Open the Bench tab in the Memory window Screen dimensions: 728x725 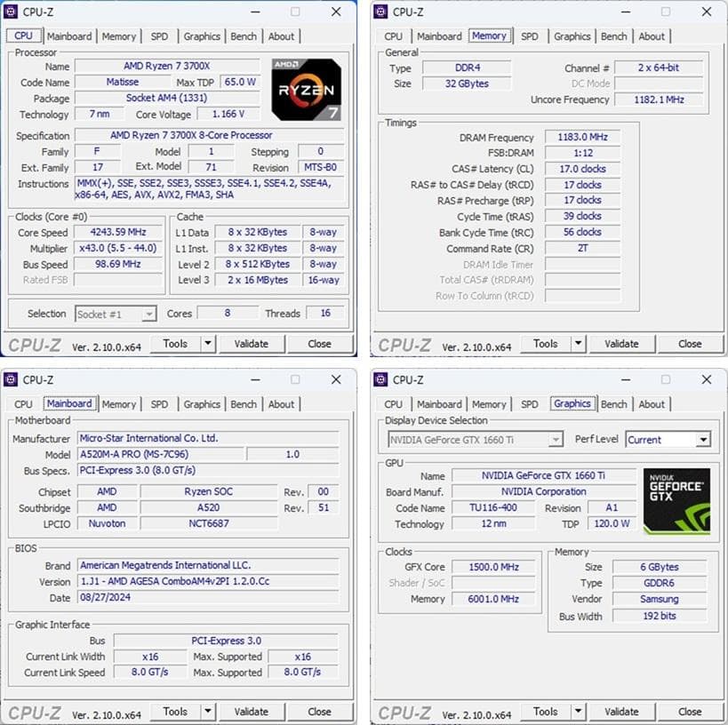pos(613,36)
